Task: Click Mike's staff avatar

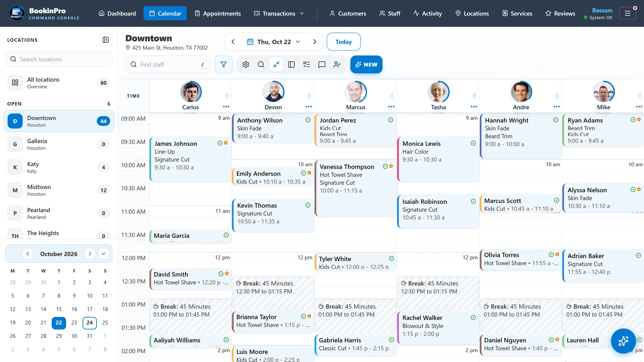Action: click(x=603, y=92)
